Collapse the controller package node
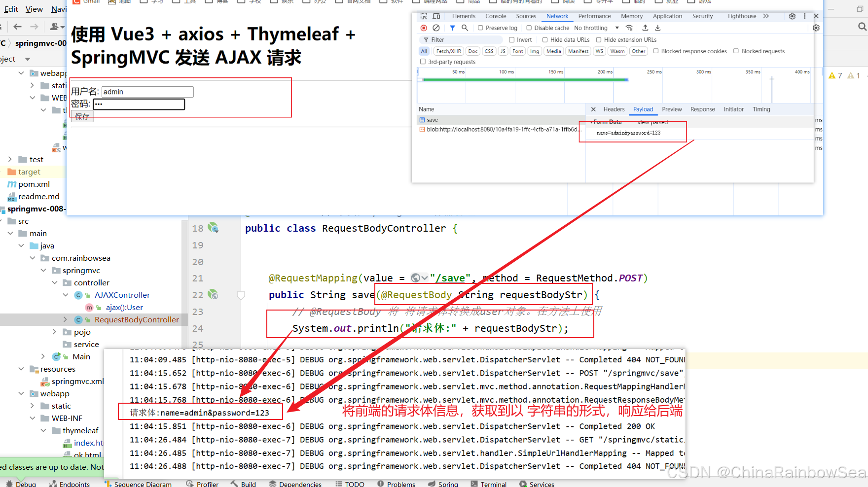Image resolution: width=868 pixels, height=487 pixels. click(54, 282)
